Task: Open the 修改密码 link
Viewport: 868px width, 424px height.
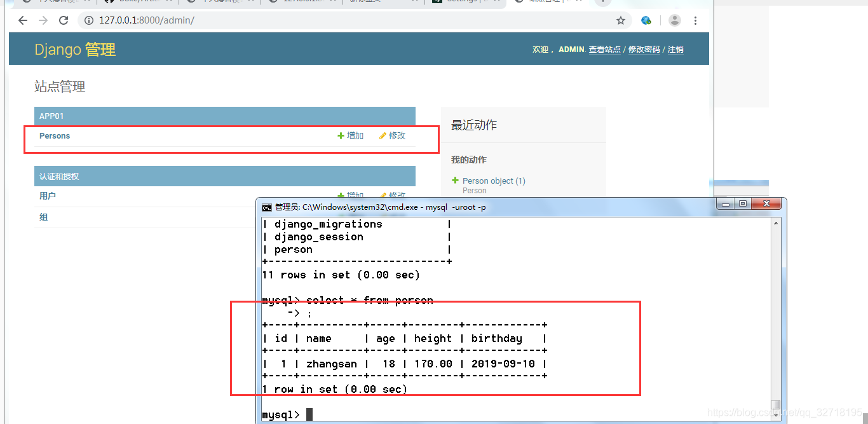Action: tap(644, 50)
